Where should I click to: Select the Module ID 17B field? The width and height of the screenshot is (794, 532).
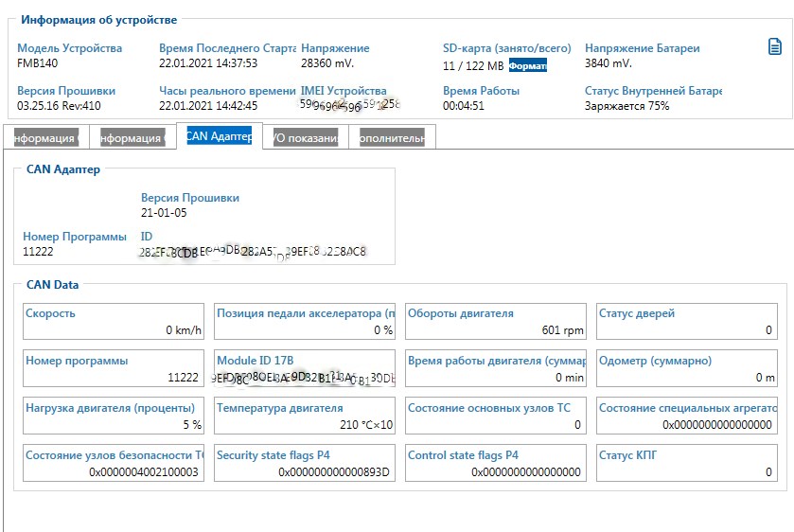[305, 368]
